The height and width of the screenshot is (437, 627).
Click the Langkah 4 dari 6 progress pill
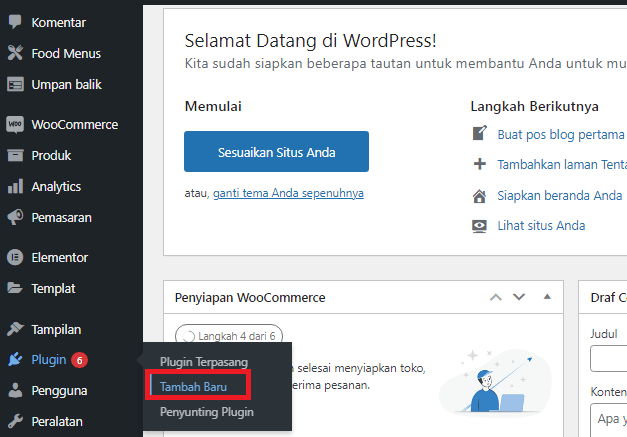(229, 335)
